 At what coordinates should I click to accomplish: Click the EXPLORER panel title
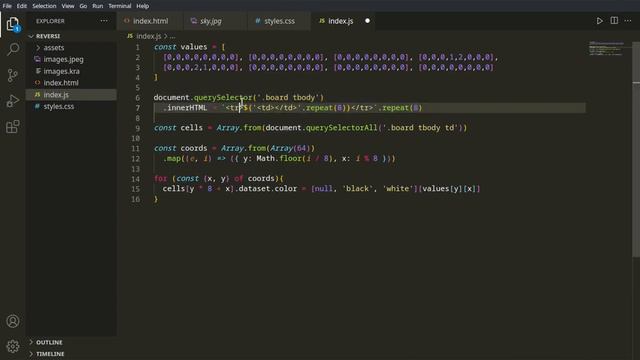[50, 21]
